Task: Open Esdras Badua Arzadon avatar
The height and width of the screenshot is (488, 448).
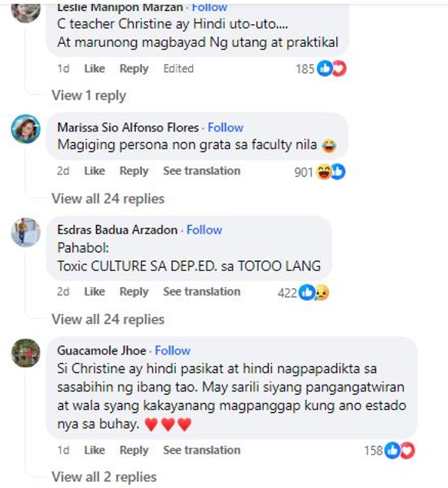Action: click(26, 232)
